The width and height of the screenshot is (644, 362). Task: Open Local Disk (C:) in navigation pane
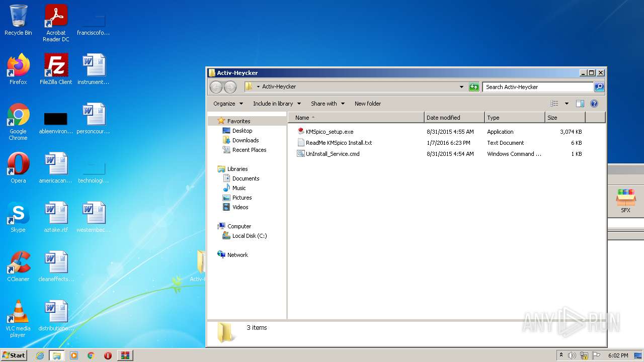click(249, 236)
